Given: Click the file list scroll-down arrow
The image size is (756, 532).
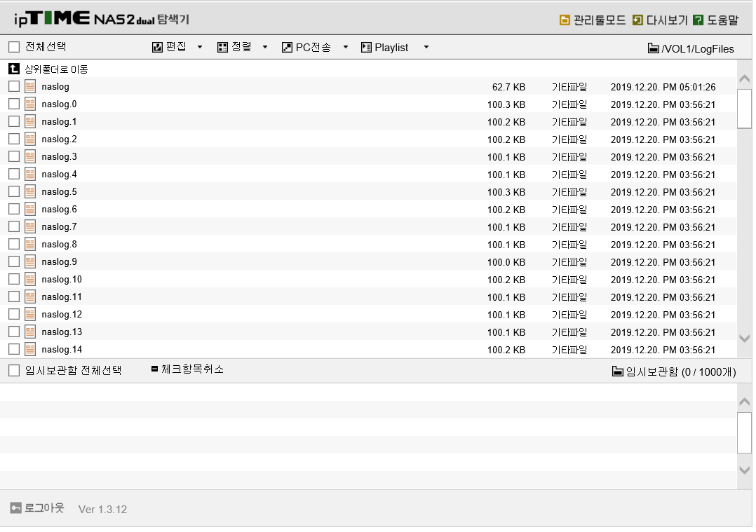Looking at the screenshot, I should coord(745,339).
